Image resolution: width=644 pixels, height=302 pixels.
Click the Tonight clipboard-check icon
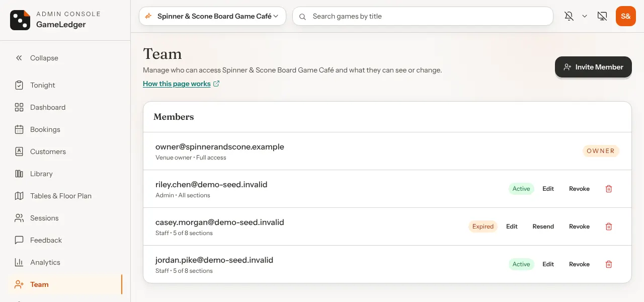(x=19, y=85)
